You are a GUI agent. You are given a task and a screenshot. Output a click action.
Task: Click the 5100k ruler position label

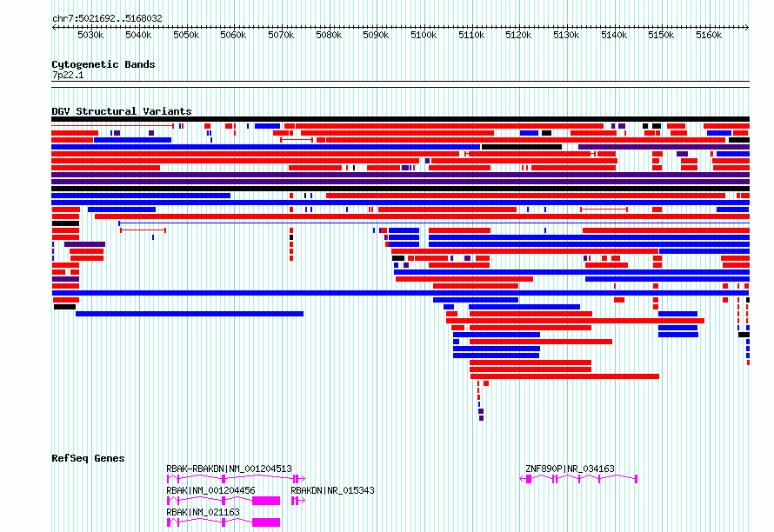pos(424,35)
